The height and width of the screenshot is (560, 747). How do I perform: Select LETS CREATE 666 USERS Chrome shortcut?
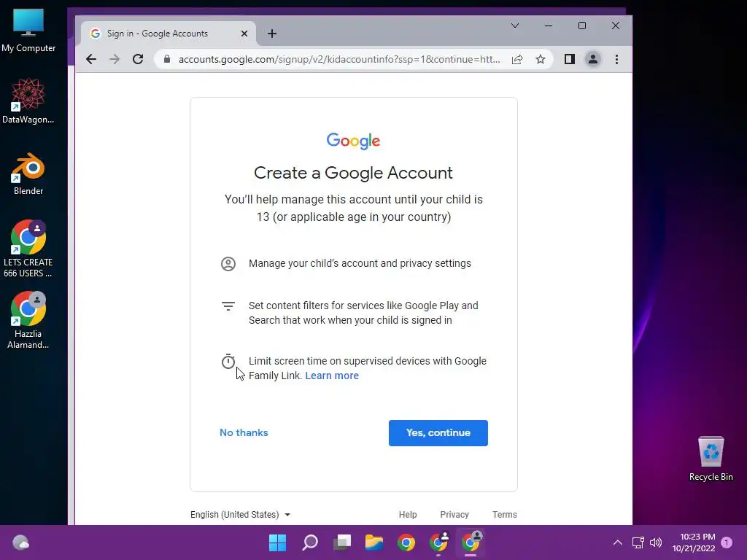[x=28, y=249]
